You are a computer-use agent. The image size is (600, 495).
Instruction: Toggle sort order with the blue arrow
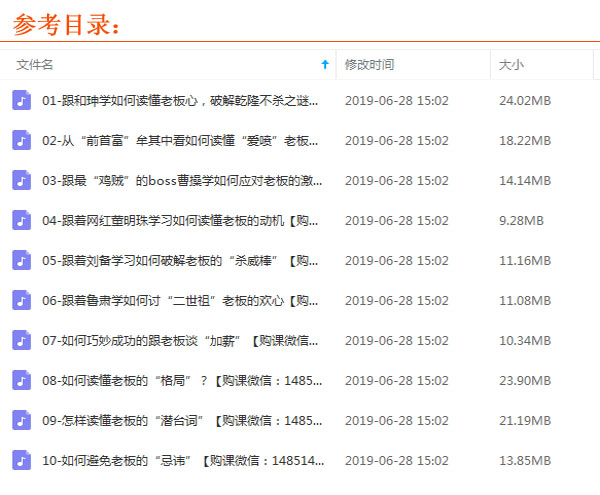tap(324, 64)
